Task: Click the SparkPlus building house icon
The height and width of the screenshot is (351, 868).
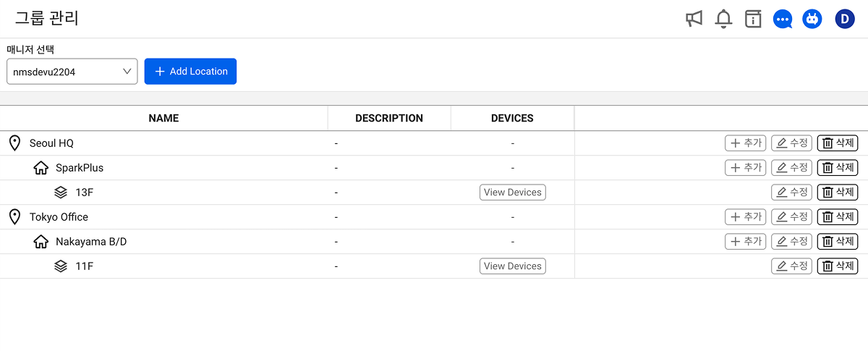Action: [x=41, y=168]
